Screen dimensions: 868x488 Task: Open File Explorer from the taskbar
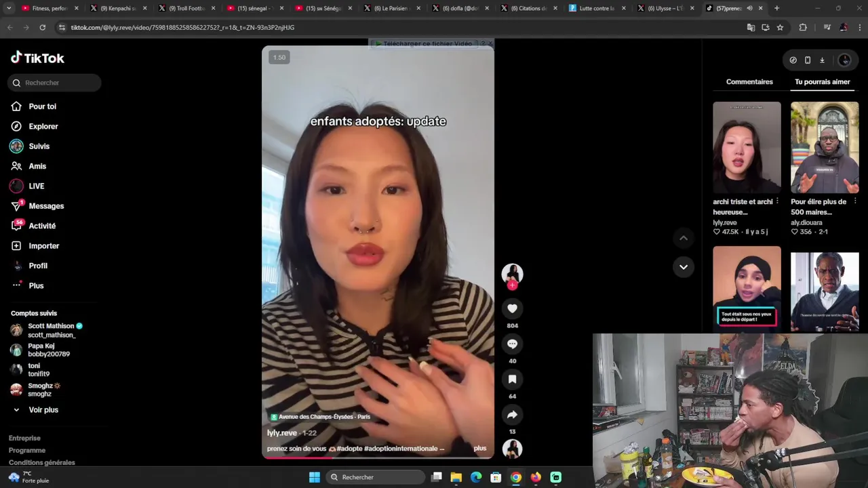point(456,477)
